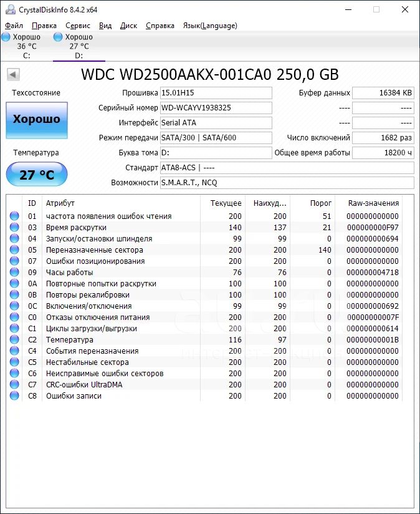The height and width of the screenshot is (514, 420).
Task: Click the Возможности field S.M.A.R.T., NCQ
Action: click(287, 183)
